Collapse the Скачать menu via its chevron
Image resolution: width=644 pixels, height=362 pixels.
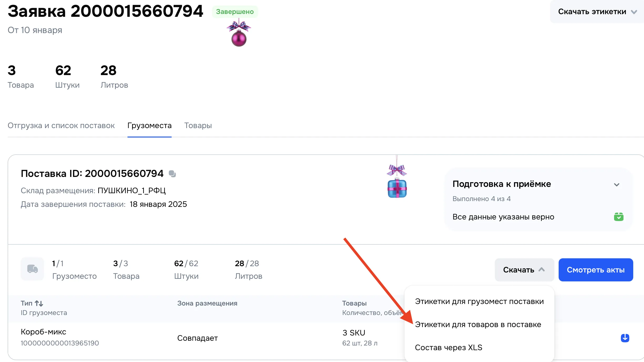pyautogui.click(x=542, y=269)
